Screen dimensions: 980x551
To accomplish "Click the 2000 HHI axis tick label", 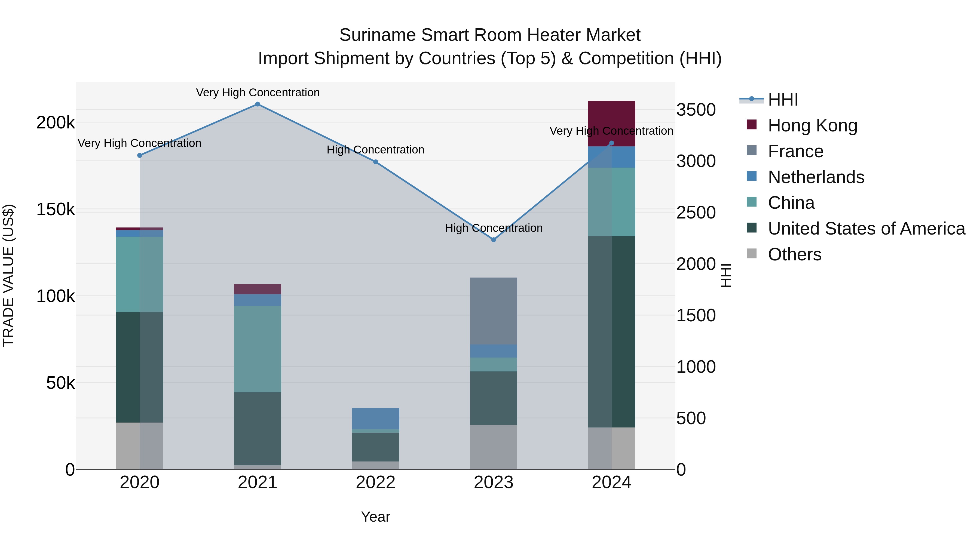I will pos(696,264).
